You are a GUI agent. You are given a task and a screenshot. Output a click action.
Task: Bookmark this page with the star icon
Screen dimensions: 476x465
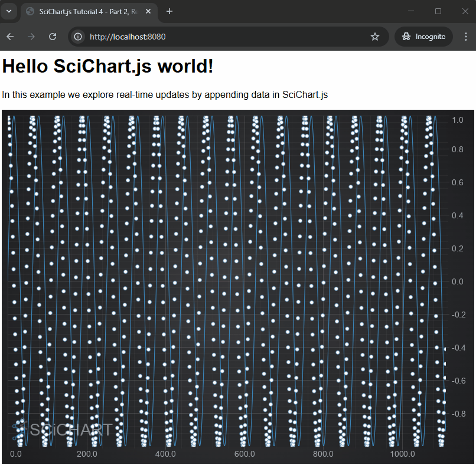[x=375, y=37]
